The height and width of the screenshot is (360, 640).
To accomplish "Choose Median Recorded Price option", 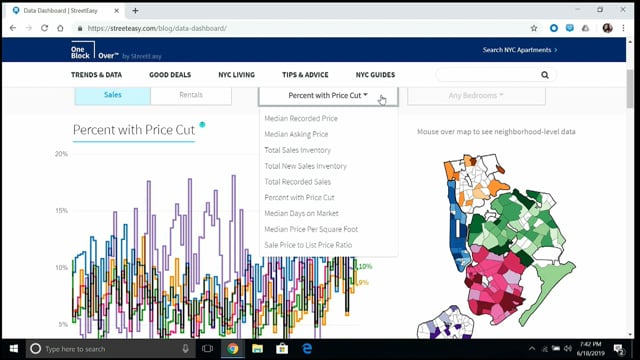I will coord(301,118).
